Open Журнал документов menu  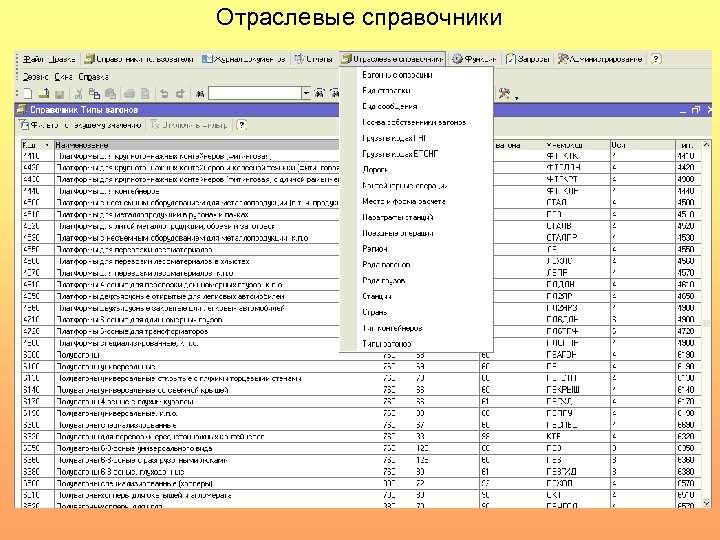(243, 59)
